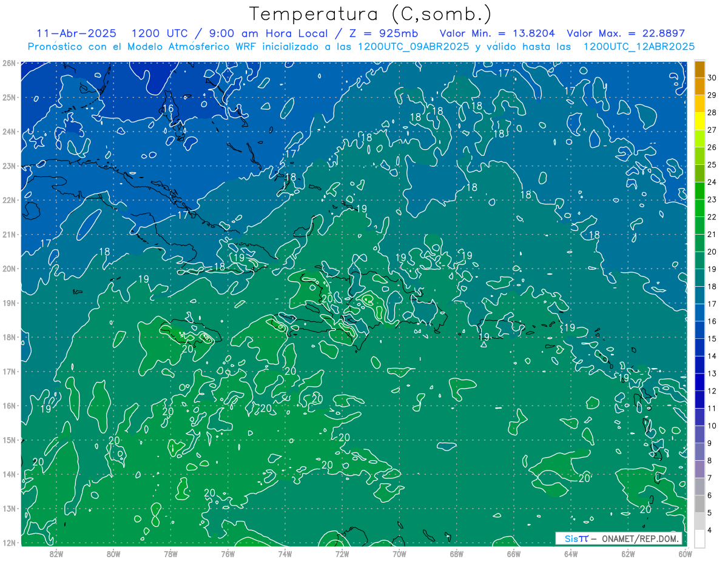Click the '80W' longitude label
The width and height of the screenshot is (728, 562).
[x=113, y=554]
